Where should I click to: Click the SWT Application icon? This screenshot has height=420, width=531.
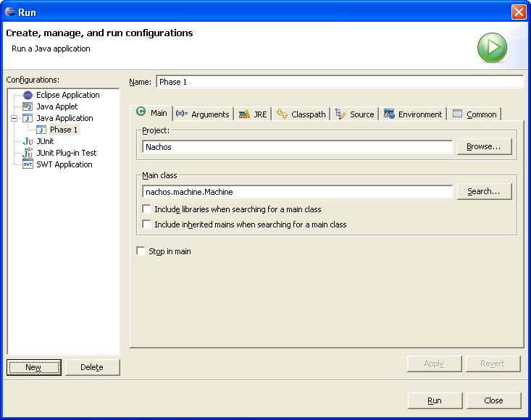click(28, 164)
